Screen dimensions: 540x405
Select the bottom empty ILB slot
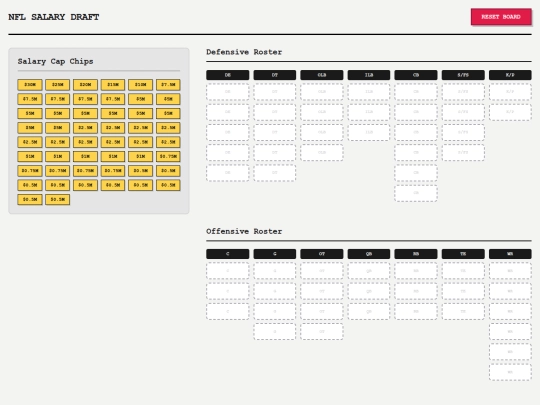[369, 132]
